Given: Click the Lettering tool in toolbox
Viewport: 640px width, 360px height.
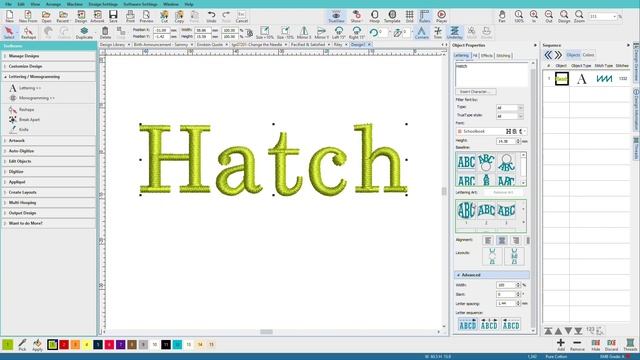Looking at the screenshot, I should pyautogui.click(x=25, y=88).
